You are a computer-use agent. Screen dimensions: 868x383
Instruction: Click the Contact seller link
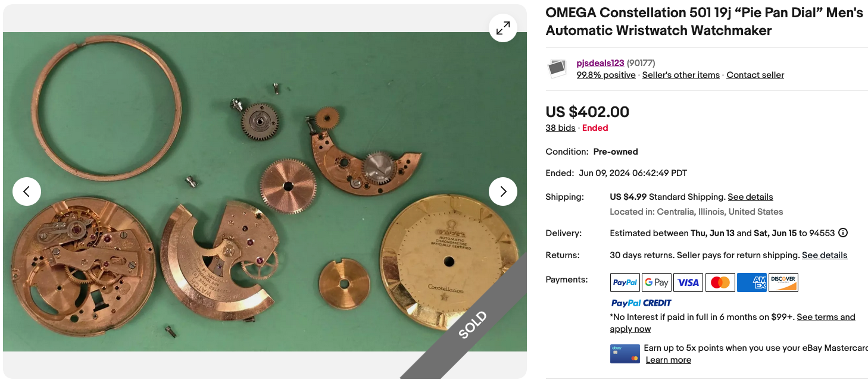pos(755,75)
